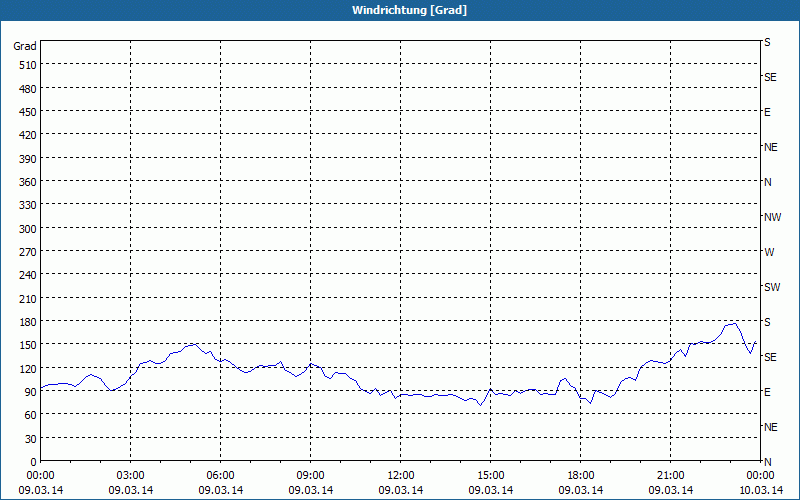The width and height of the screenshot is (800, 500).
Task: Click the "NW" compass label on the right axis
Action: coord(772,217)
